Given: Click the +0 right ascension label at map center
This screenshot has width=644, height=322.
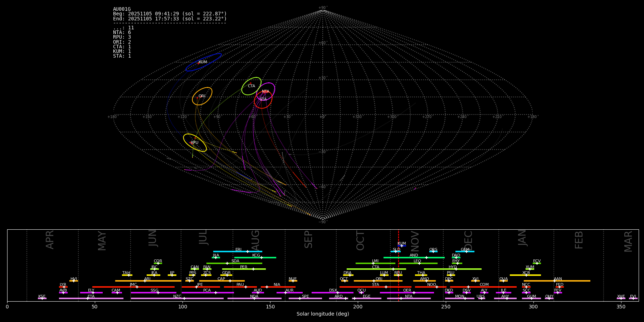Looking at the screenshot, I should tap(322, 117).
